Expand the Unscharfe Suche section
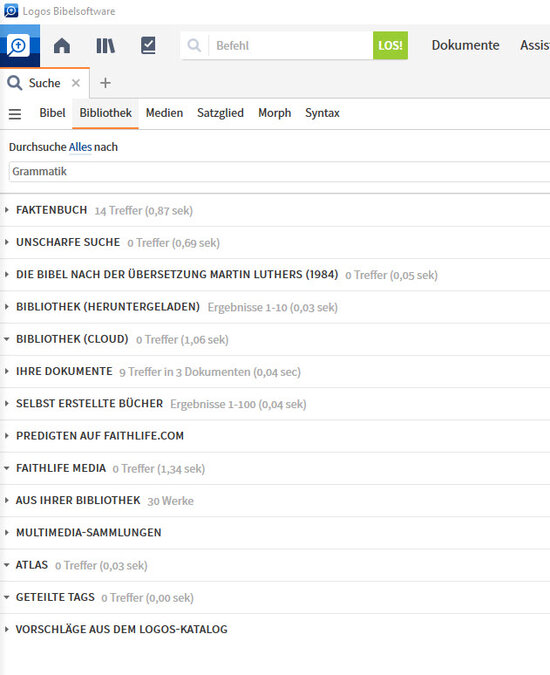This screenshot has width=550, height=675. pos(6,242)
